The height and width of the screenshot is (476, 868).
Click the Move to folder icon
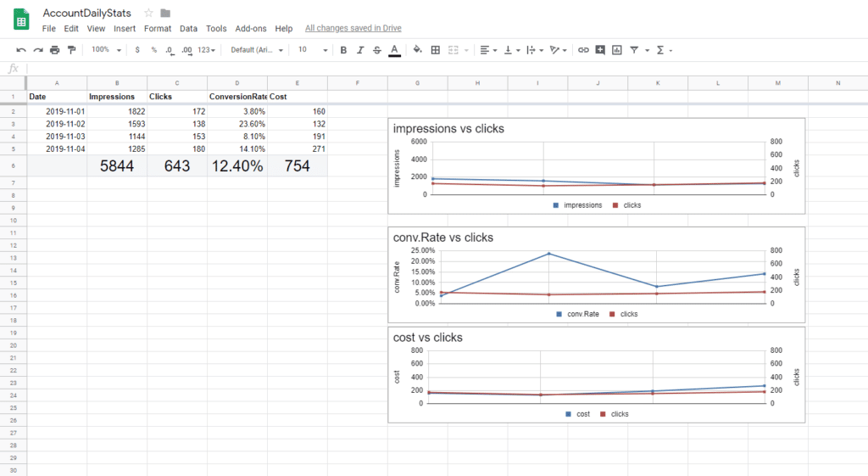click(x=165, y=13)
